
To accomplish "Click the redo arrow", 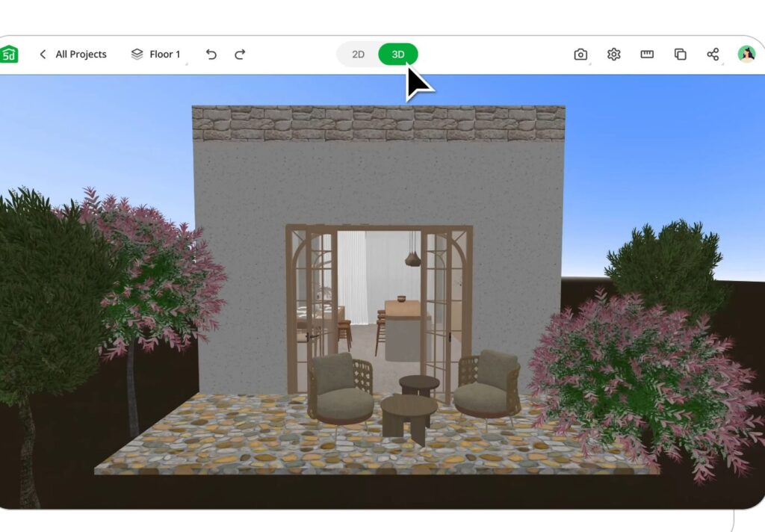I will [x=239, y=54].
